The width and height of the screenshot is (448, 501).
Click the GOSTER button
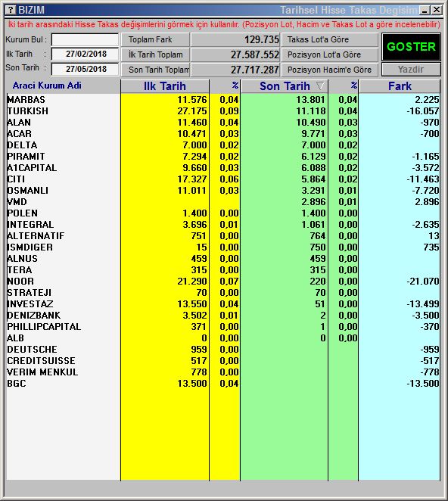(411, 47)
